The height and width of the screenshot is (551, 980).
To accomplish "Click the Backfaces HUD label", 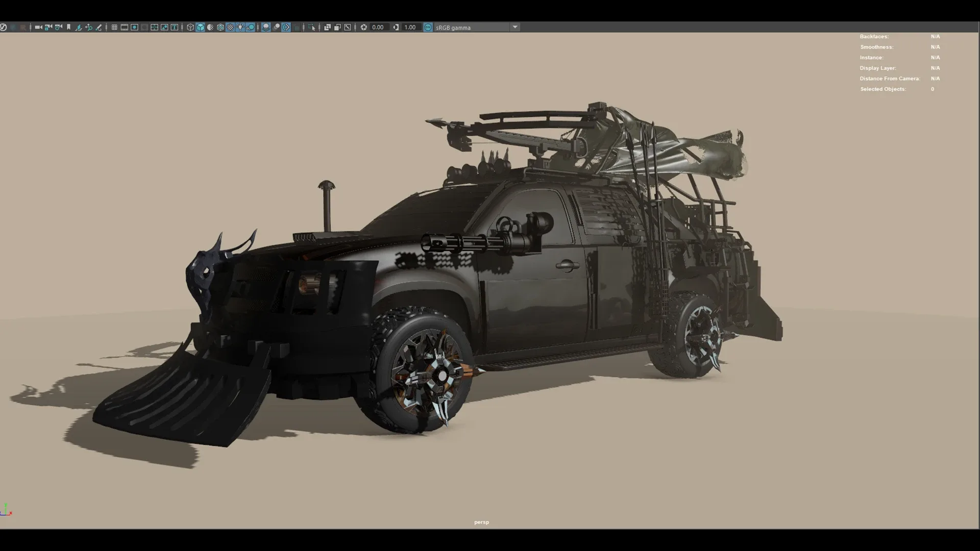I will [874, 36].
